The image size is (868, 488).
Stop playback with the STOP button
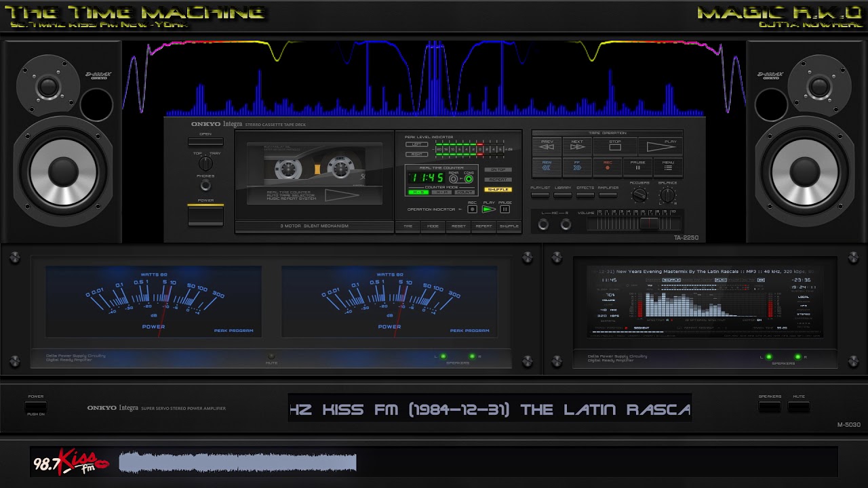tap(615, 147)
